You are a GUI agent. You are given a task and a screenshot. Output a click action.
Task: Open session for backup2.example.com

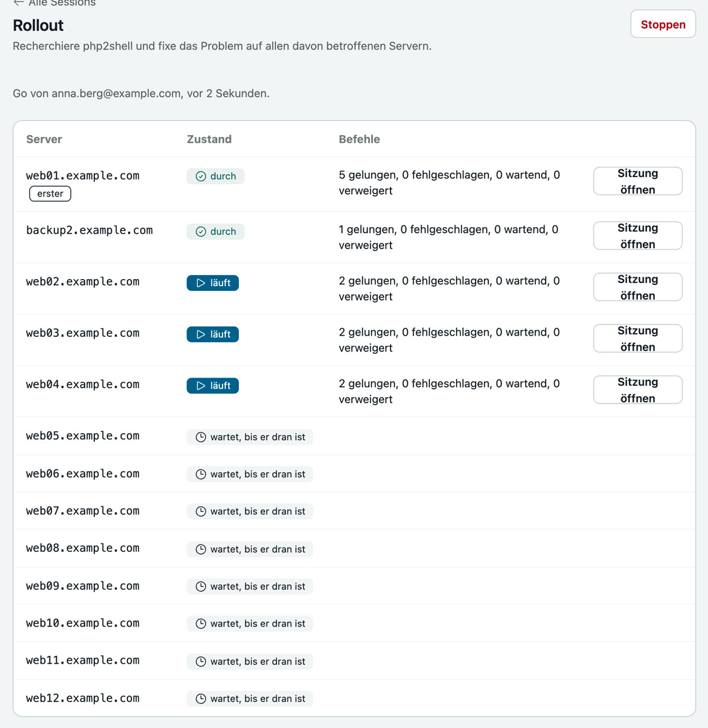point(638,236)
